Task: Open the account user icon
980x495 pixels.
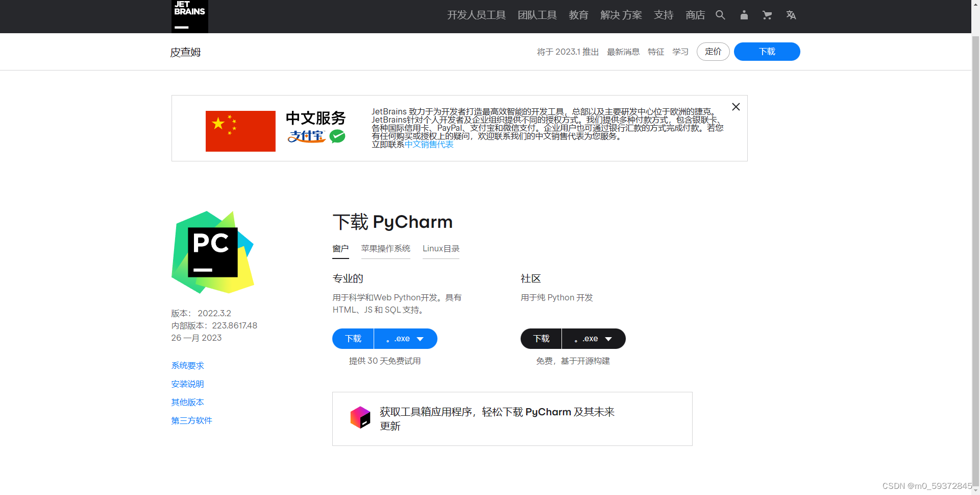Action: pyautogui.click(x=744, y=15)
